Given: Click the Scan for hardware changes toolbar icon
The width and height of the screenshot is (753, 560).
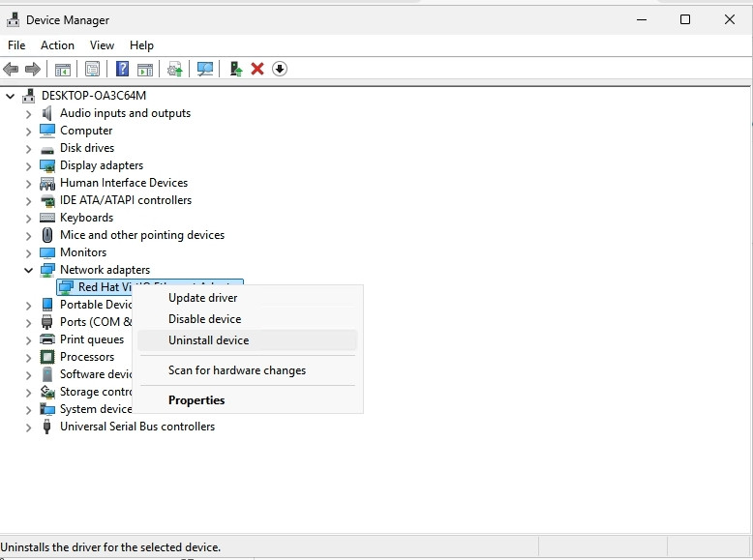Looking at the screenshot, I should 205,69.
